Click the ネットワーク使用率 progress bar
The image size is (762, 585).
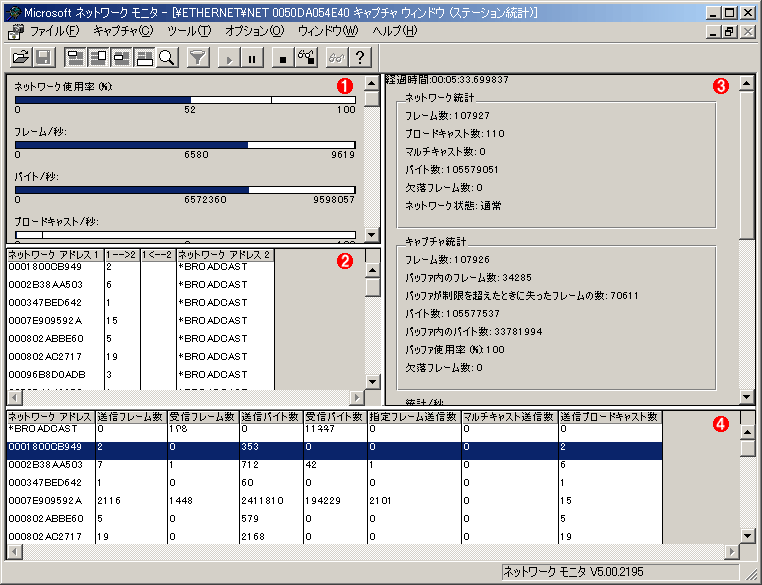(185, 100)
